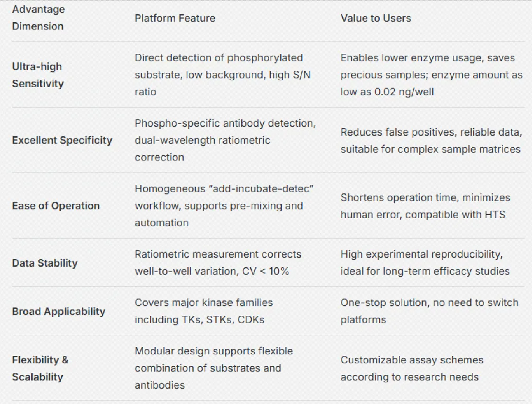Click the "Platform Feature" column header
The image size is (532, 404).
[x=175, y=18]
